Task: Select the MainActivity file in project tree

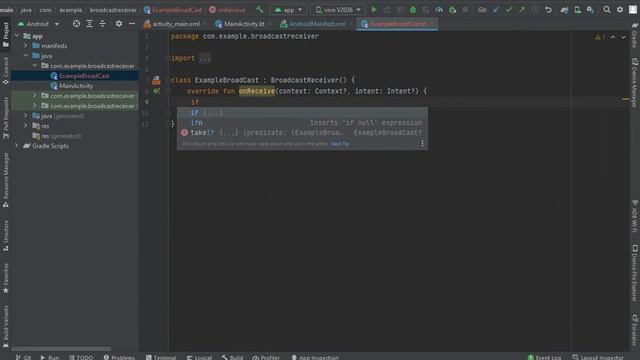Action: [x=76, y=86]
